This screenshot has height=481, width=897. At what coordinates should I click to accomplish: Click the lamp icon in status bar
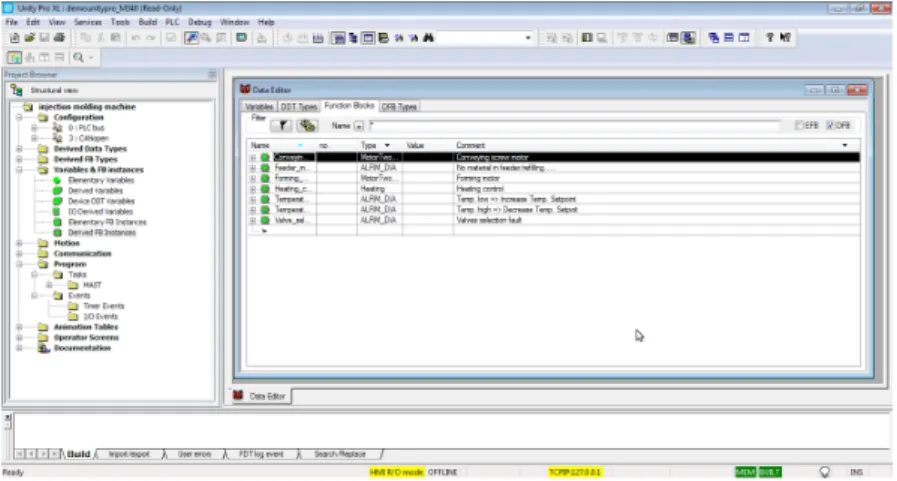click(824, 472)
